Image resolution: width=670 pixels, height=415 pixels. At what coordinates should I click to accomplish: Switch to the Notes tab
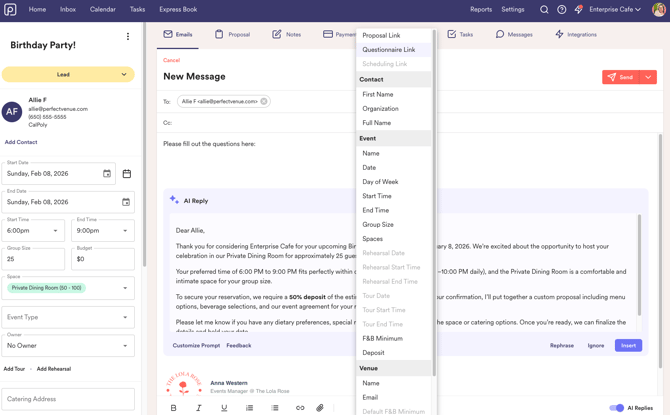coord(287,34)
